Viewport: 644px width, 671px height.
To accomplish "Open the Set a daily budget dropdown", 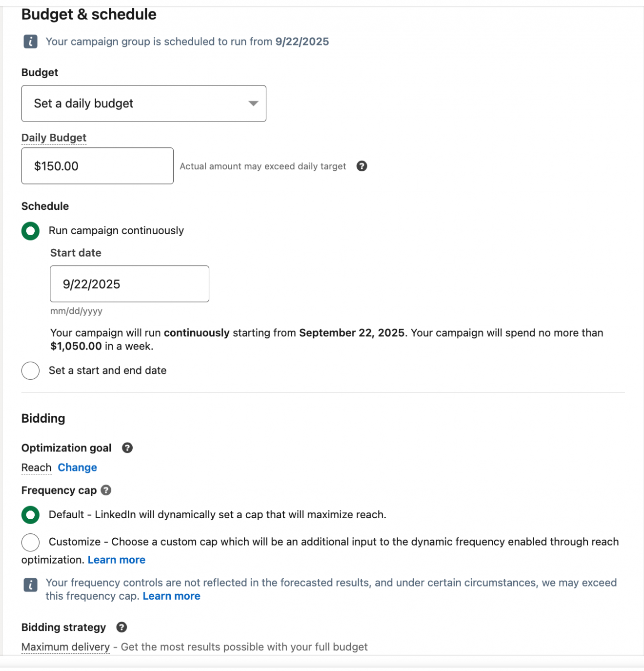I will coord(143,103).
